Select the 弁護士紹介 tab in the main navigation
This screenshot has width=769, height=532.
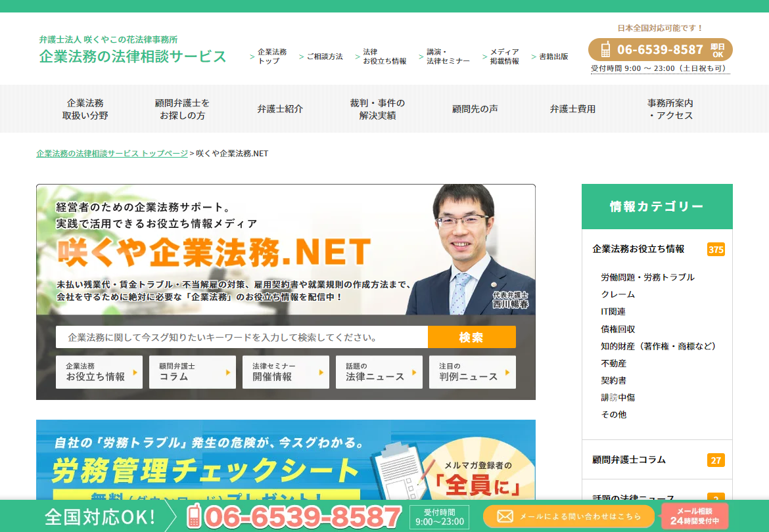pos(280,108)
